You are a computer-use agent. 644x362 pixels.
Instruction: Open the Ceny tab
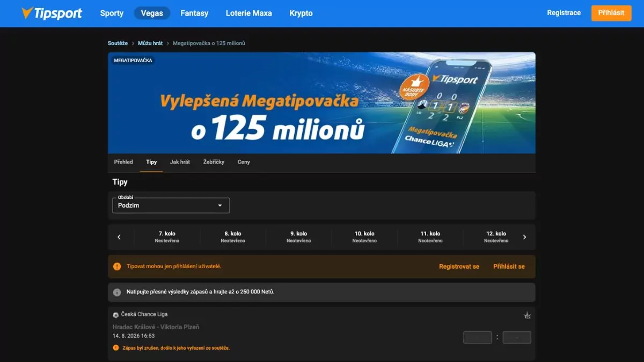(x=244, y=162)
